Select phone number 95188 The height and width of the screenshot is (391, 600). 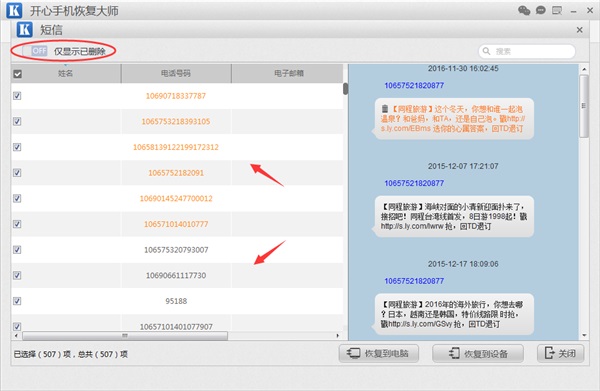pyautogui.click(x=176, y=301)
